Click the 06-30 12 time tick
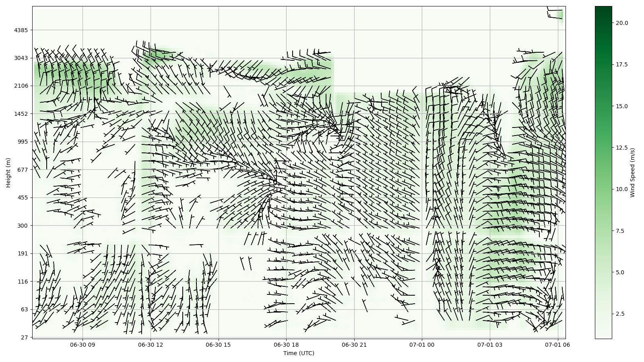Viewport: 644px width, 362px height. coord(151,345)
